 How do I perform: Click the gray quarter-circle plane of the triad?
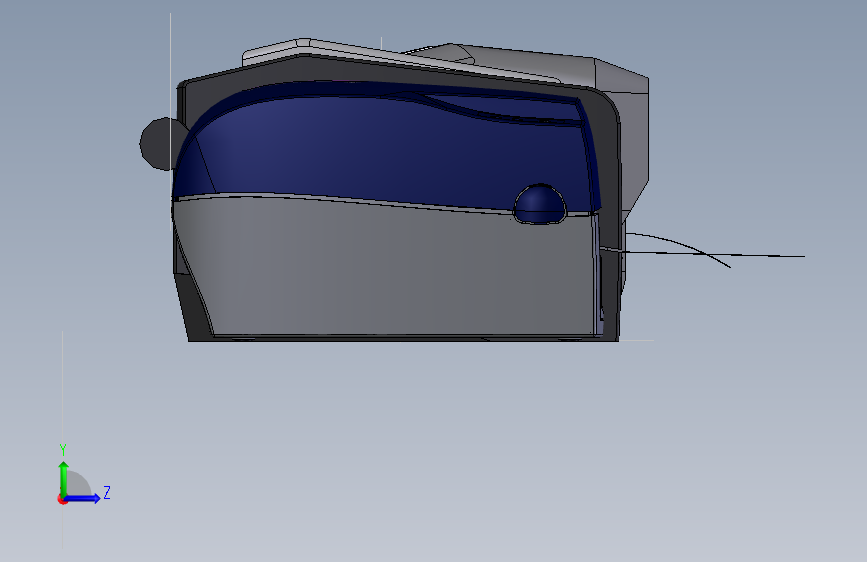[78, 483]
